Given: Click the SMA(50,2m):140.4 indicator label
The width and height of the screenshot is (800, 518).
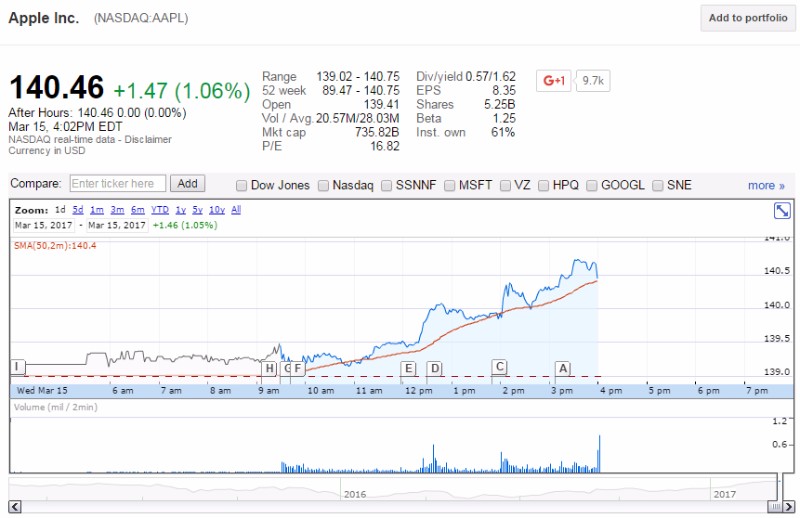Looking at the screenshot, I should 55,245.
